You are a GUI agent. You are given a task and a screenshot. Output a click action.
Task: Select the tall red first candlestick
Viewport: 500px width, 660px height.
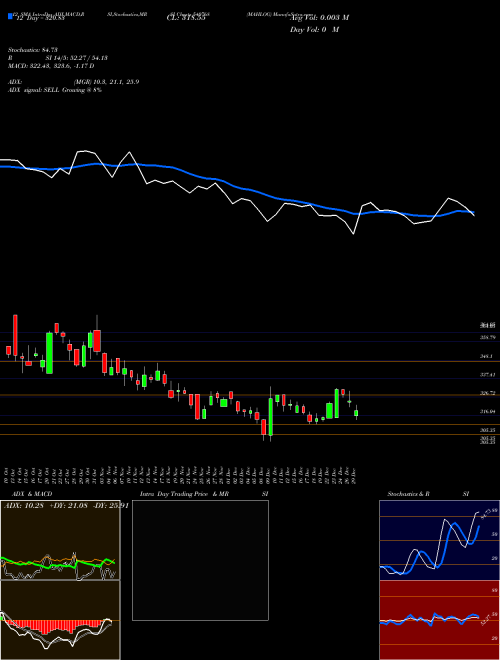[x=16, y=335]
